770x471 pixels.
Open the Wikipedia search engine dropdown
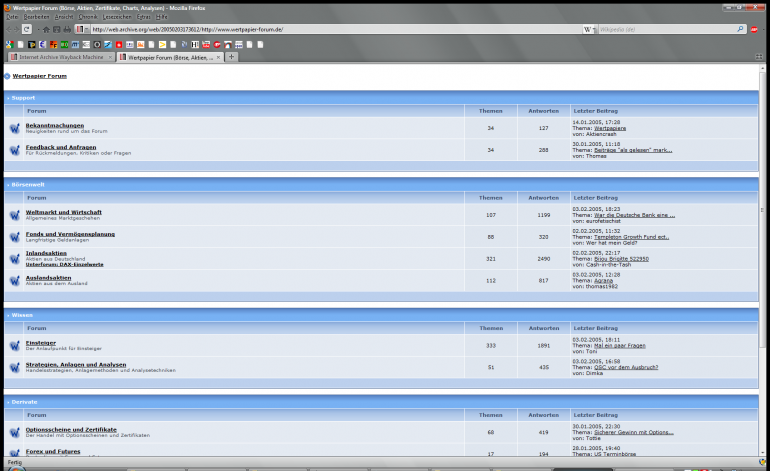tap(595, 29)
